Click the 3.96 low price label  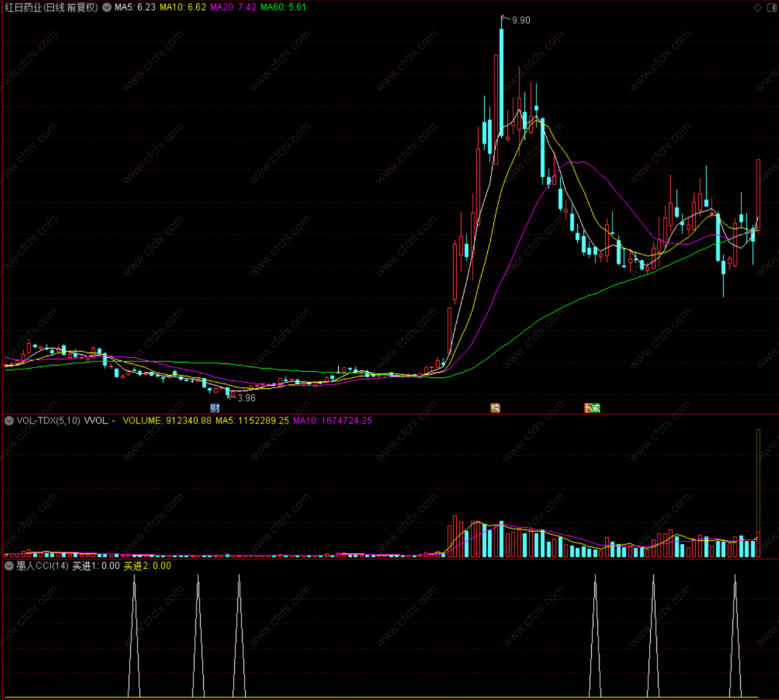pos(246,398)
